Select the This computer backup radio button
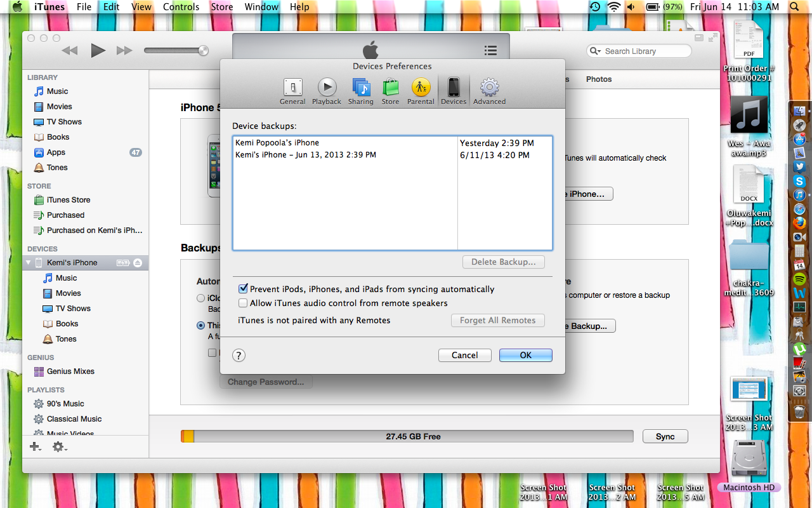This screenshot has height=508, width=812. pos(201,325)
